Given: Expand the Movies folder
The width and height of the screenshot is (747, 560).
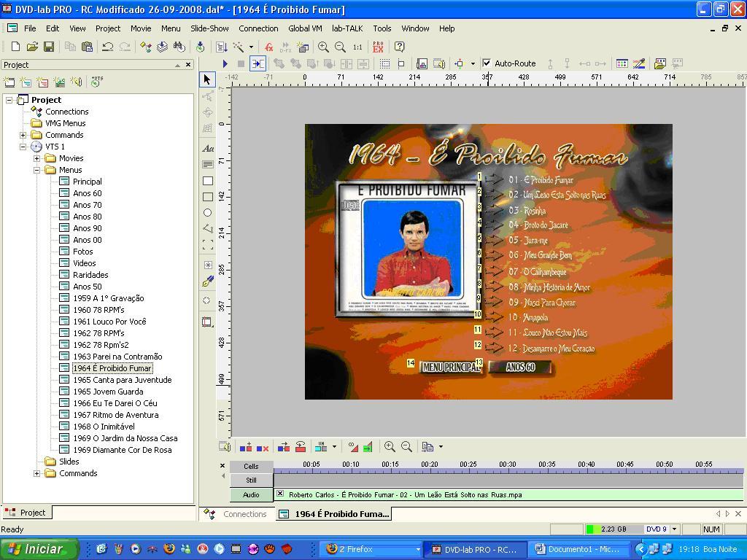Looking at the screenshot, I should pyautogui.click(x=36, y=158).
